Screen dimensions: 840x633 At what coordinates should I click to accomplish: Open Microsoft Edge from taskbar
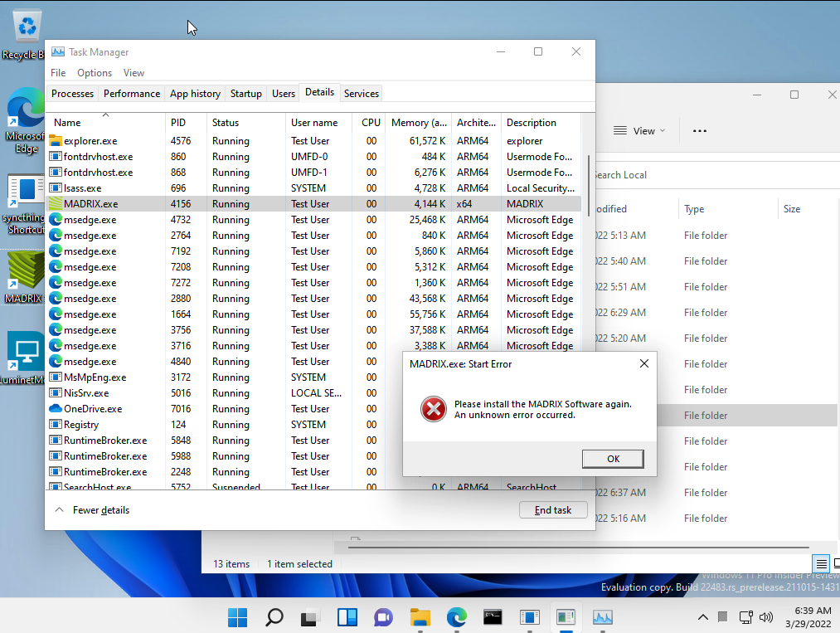point(456,617)
